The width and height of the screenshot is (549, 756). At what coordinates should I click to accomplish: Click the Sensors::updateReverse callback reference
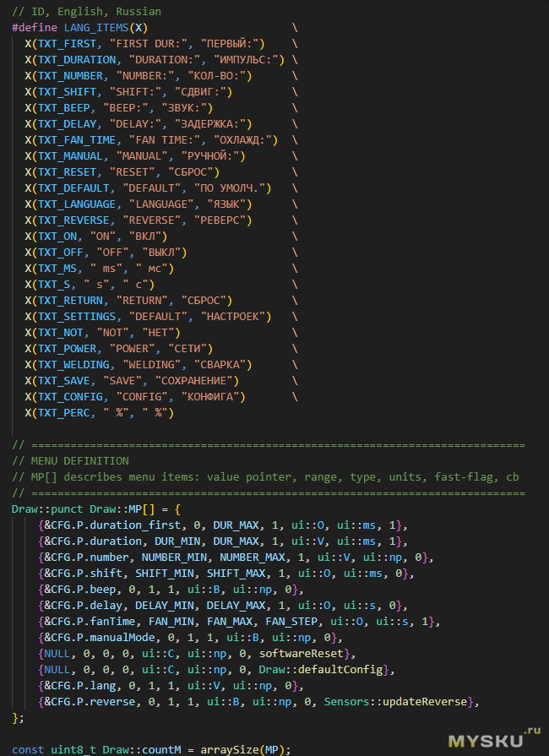coord(408,701)
